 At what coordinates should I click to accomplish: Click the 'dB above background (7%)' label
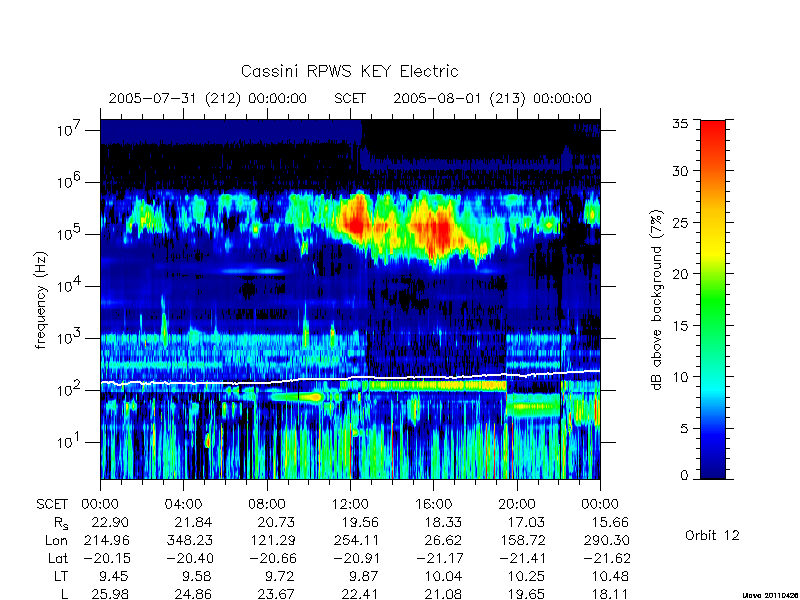(x=657, y=300)
